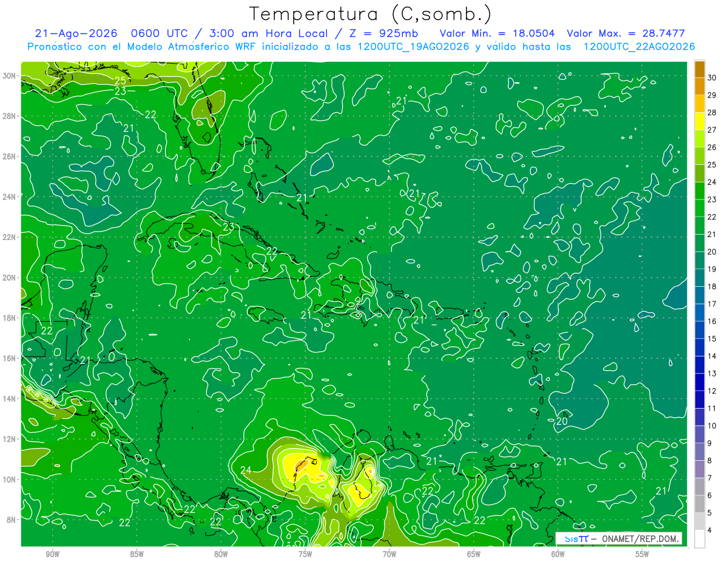The width and height of the screenshot is (728, 562).
Task: Click the color scale label 12
Action: 712,391
